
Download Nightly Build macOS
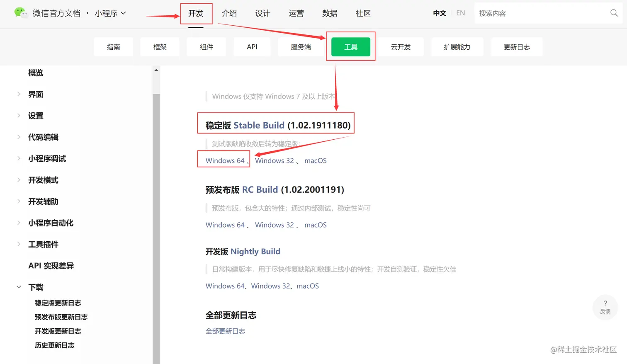[308, 286]
